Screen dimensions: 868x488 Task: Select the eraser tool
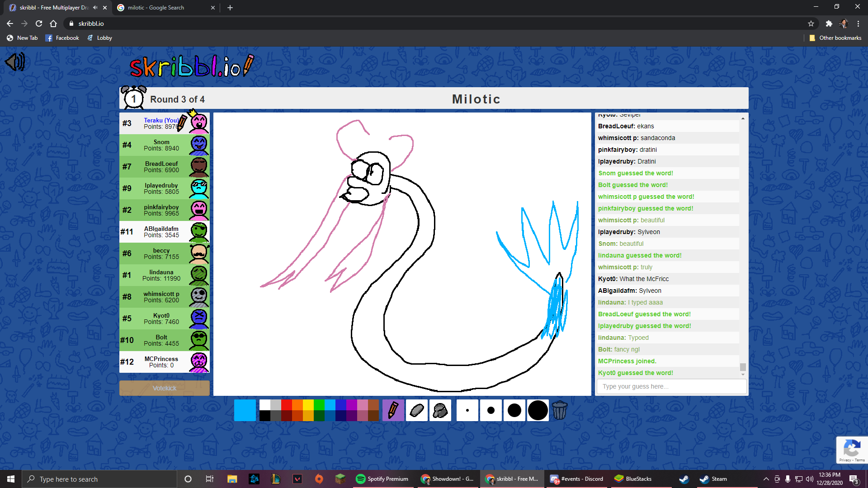416,410
